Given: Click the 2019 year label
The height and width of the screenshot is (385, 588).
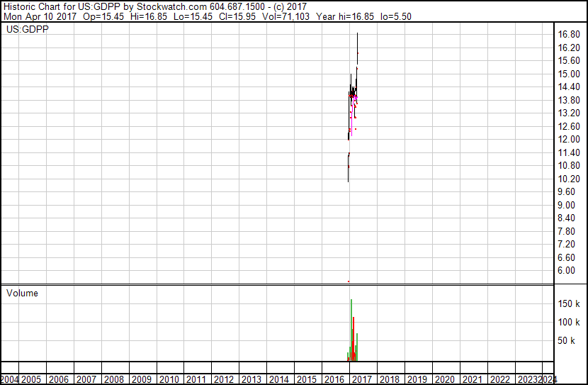Looking at the screenshot, I should point(417,379).
